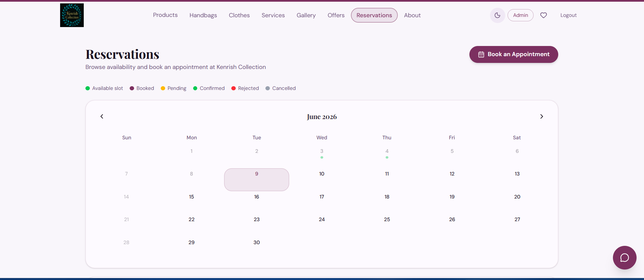Select June 11 on calendar
The height and width of the screenshot is (280, 644).
click(x=387, y=180)
